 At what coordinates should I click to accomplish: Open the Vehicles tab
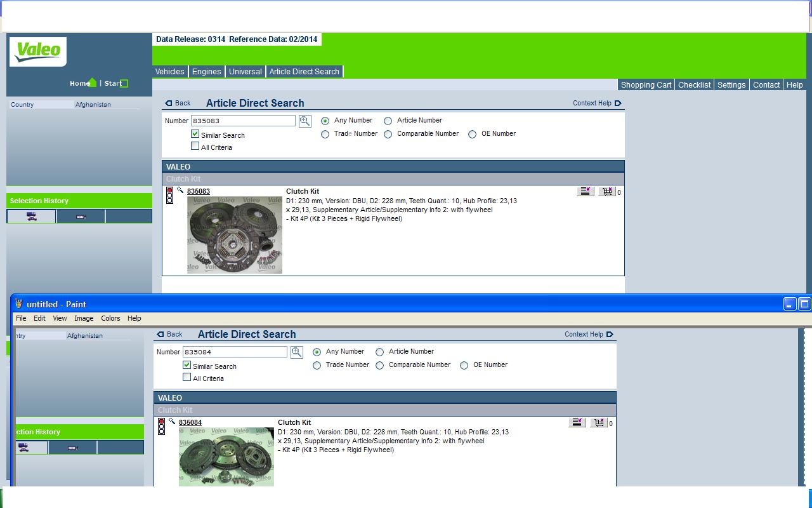pos(170,72)
